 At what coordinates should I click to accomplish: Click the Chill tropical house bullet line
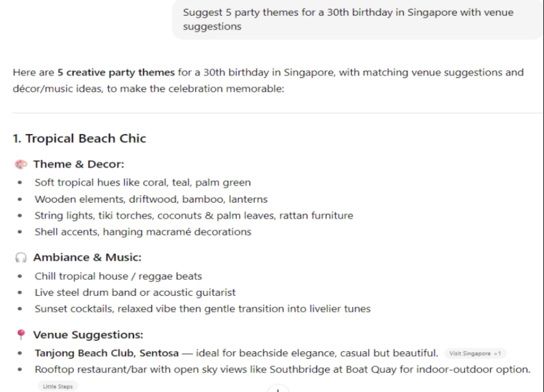[118, 276]
